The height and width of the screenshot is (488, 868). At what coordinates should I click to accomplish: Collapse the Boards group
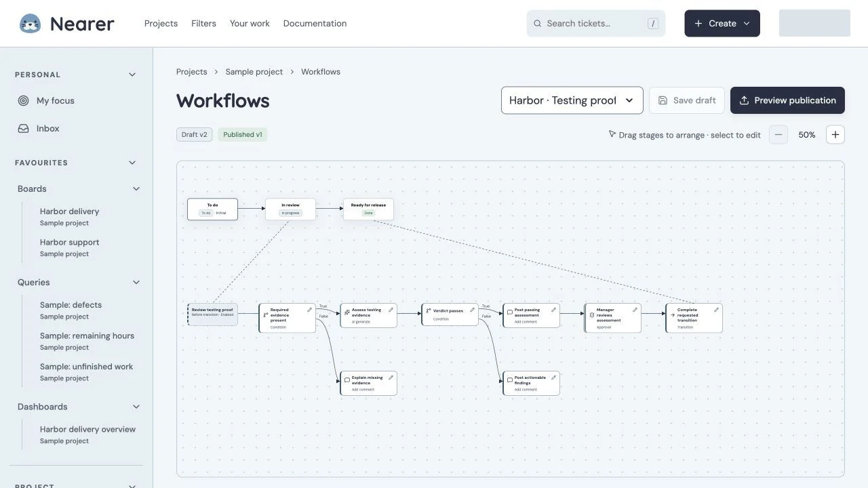point(136,189)
